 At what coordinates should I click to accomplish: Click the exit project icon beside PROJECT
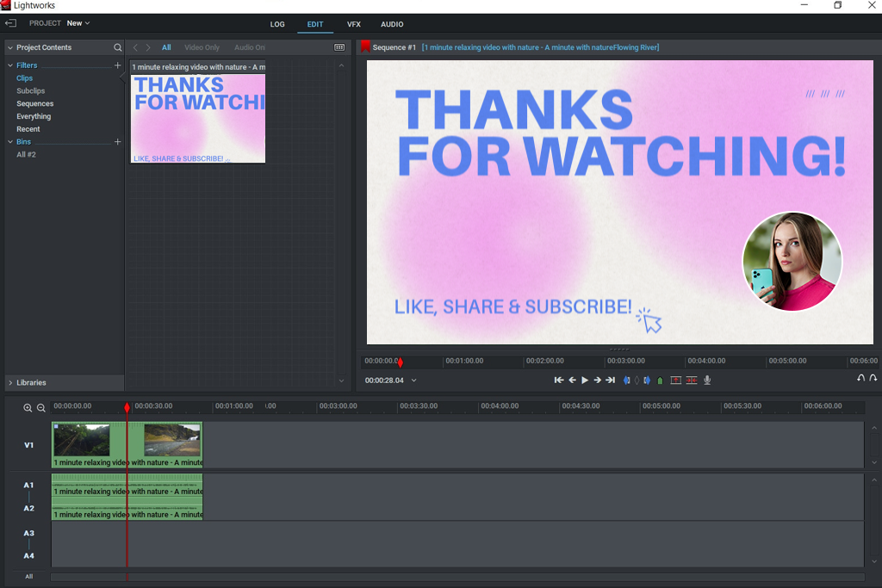coord(10,23)
